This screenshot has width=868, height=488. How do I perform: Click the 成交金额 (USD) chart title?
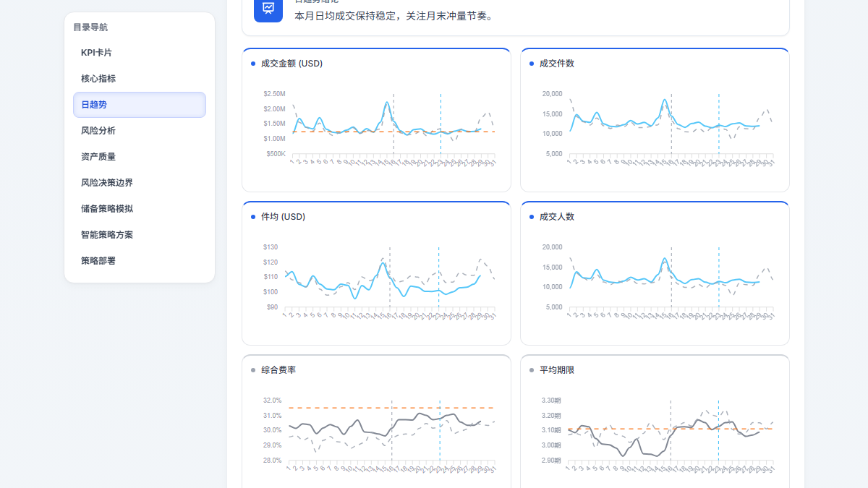pos(292,64)
